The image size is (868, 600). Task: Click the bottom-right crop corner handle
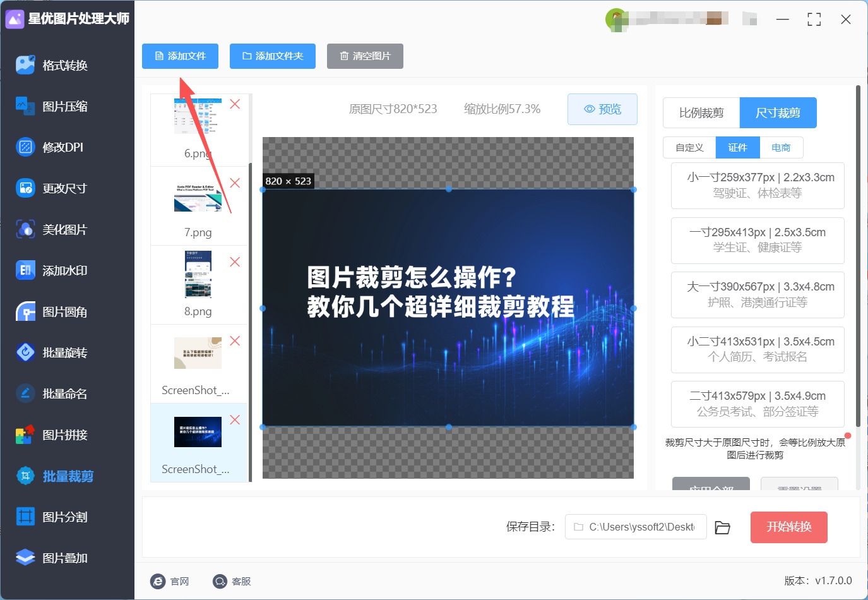click(x=634, y=427)
